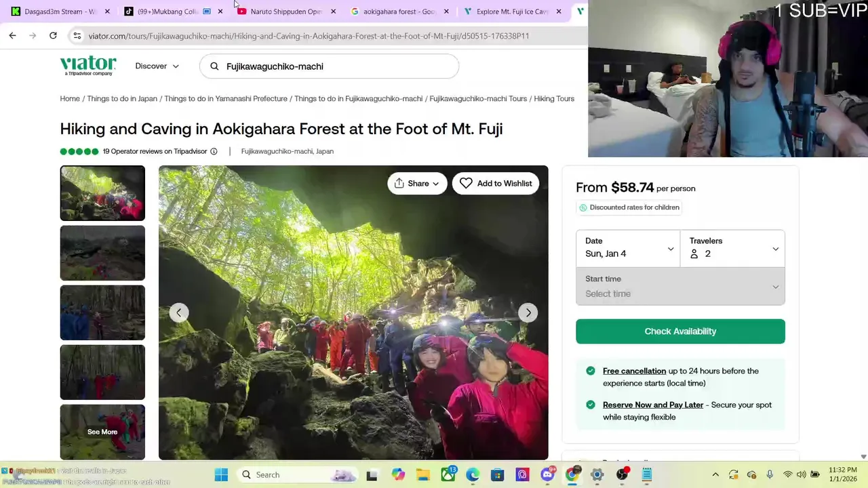Open Task View in the taskbar
This screenshot has height=488, width=868.
tap(372, 474)
